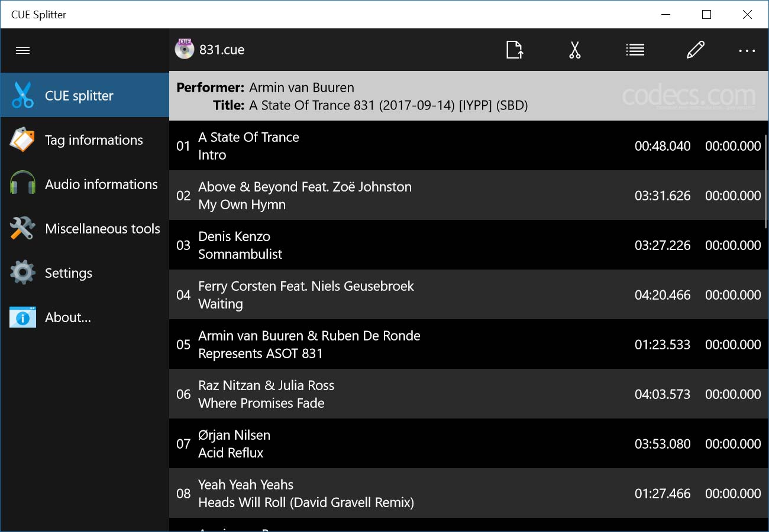Screen dimensions: 769x532
Task: Open the Settings page
Action: [85, 273]
